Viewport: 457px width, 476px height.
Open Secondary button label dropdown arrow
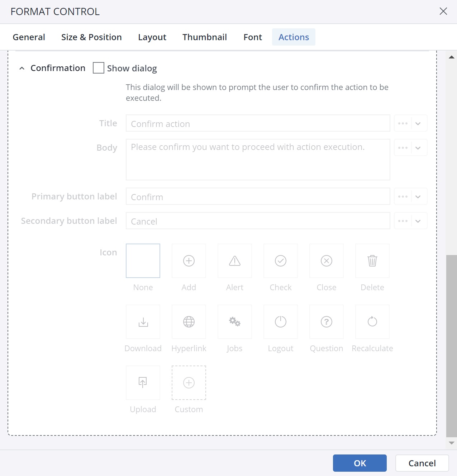point(419,221)
